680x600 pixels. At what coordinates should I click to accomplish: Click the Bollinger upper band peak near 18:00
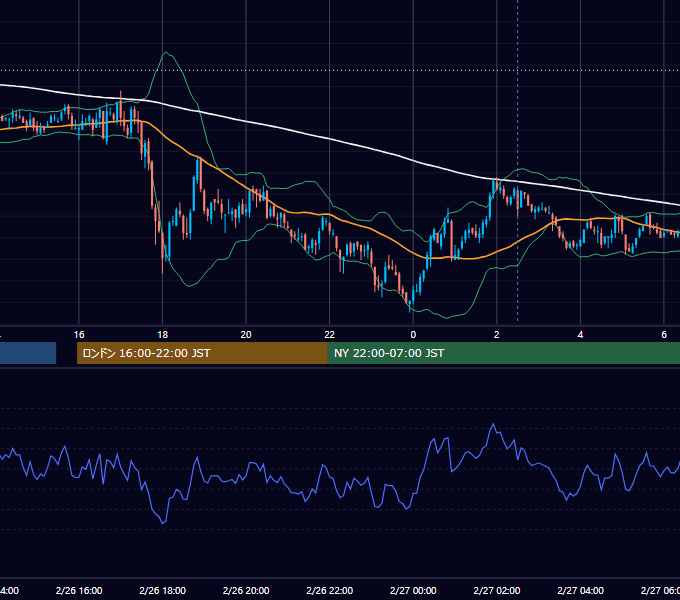pos(166,53)
